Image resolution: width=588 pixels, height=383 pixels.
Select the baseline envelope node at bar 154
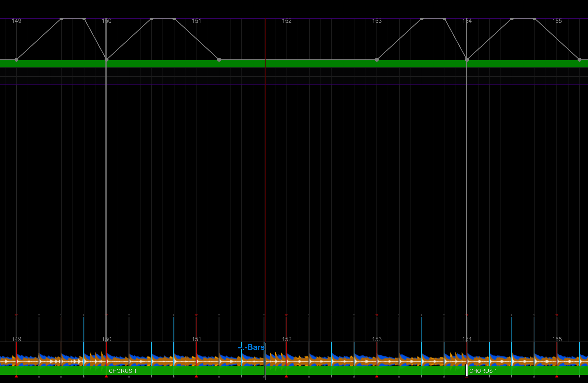click(x=467, y=60)
